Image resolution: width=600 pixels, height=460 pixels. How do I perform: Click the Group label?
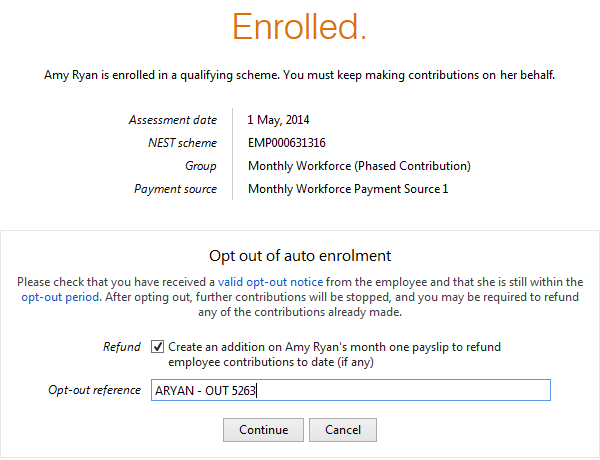click(200, 166)
